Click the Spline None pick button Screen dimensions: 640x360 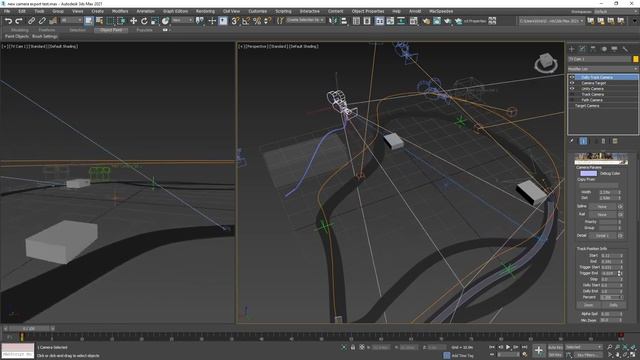pyautogui.click(x=602, y=207)
